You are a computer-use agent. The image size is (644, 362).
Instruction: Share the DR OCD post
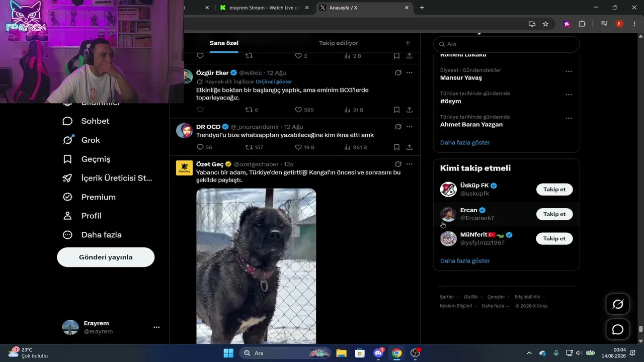(x=410, y=147)
